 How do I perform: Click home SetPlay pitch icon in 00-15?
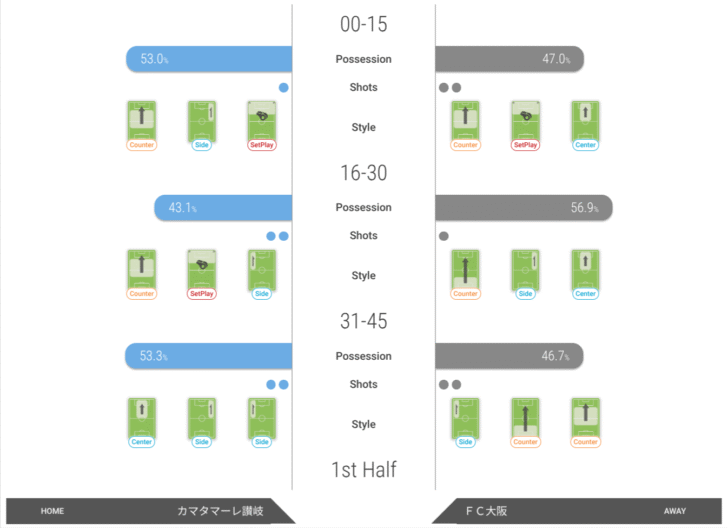click(x=262, y=125)
